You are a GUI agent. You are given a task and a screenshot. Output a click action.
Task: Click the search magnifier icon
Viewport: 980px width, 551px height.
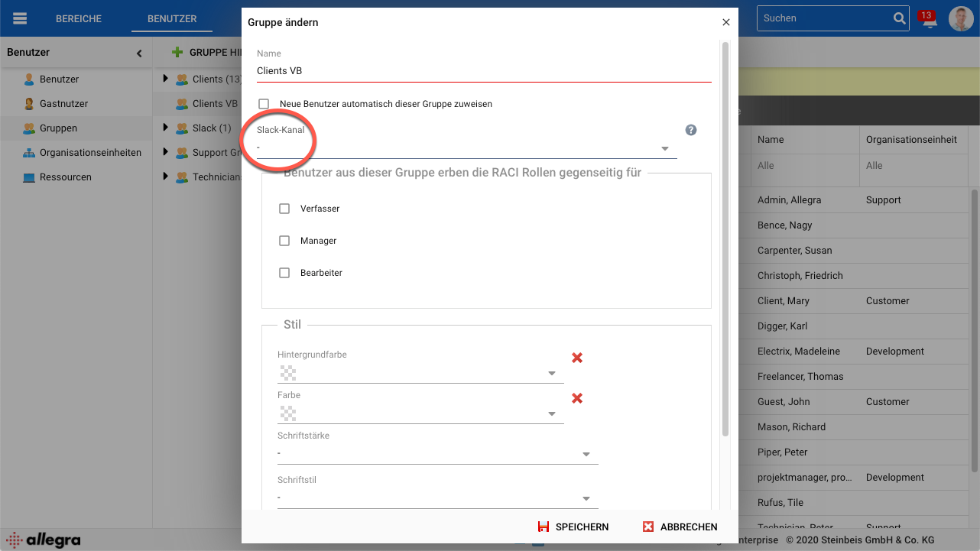coord(900,18)
